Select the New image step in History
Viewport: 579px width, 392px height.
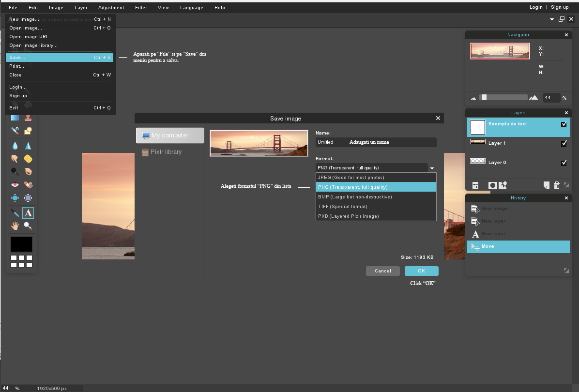(518, 209)
